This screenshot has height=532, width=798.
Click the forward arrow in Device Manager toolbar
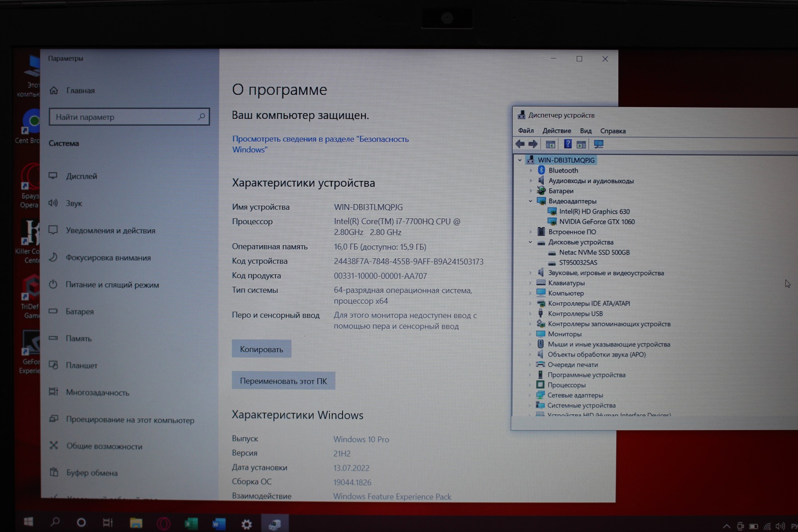click(533, 144)
